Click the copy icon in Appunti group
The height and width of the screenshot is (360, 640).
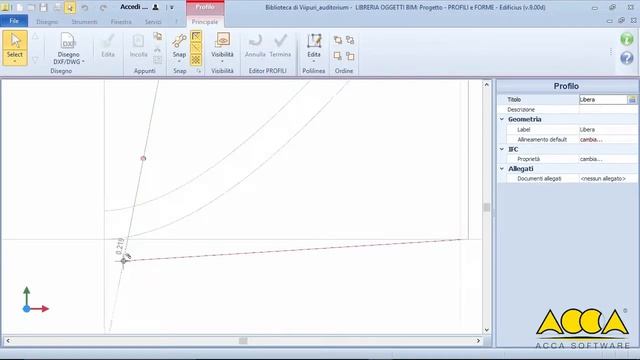(158, 36)
